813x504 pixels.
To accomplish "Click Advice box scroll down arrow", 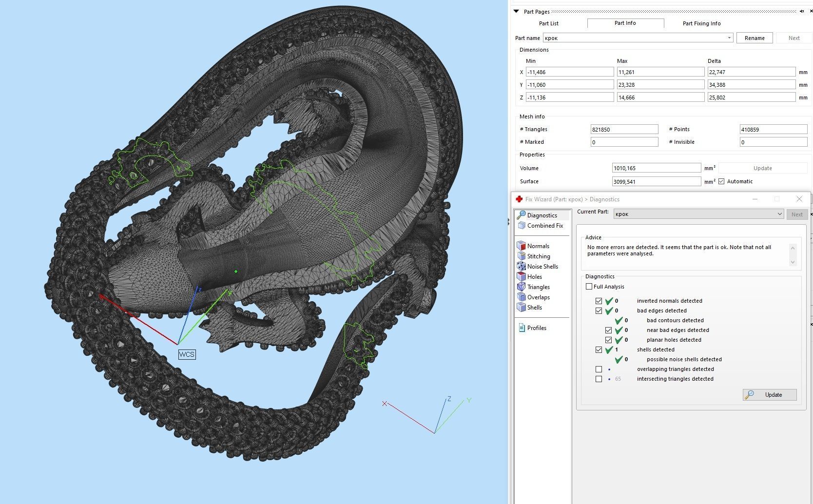I will 793,262.
